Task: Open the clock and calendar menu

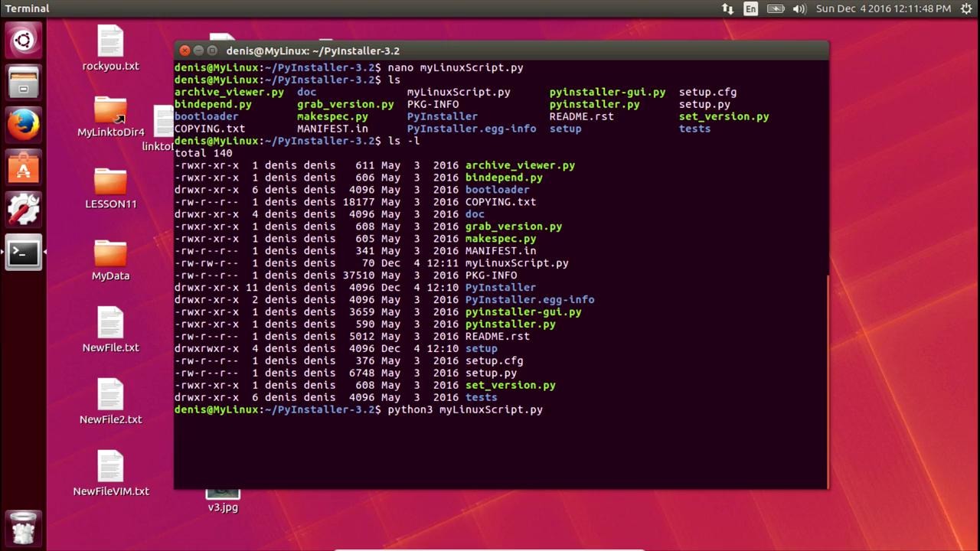Action: [883, 9]
